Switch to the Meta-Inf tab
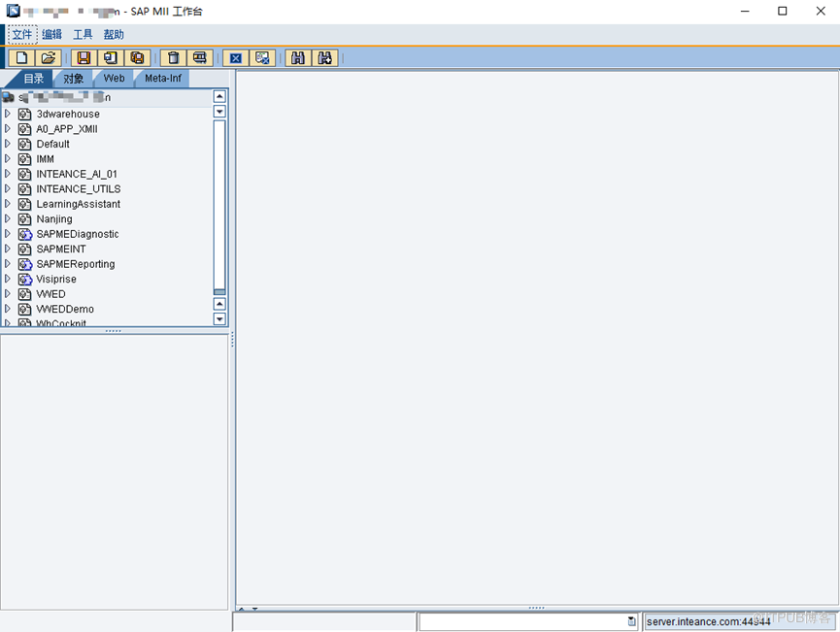 coord(162,79)
